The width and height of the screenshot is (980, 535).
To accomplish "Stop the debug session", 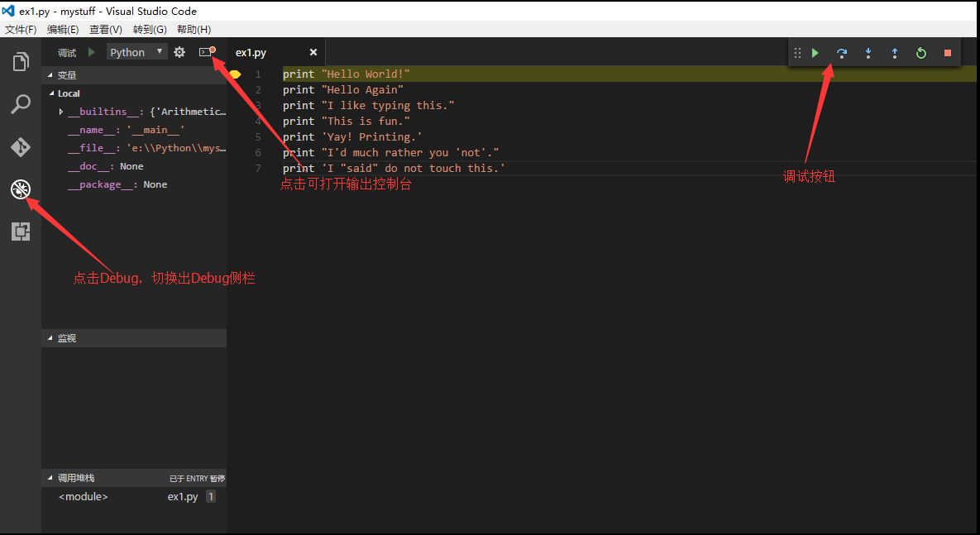I will coord(948,53).
